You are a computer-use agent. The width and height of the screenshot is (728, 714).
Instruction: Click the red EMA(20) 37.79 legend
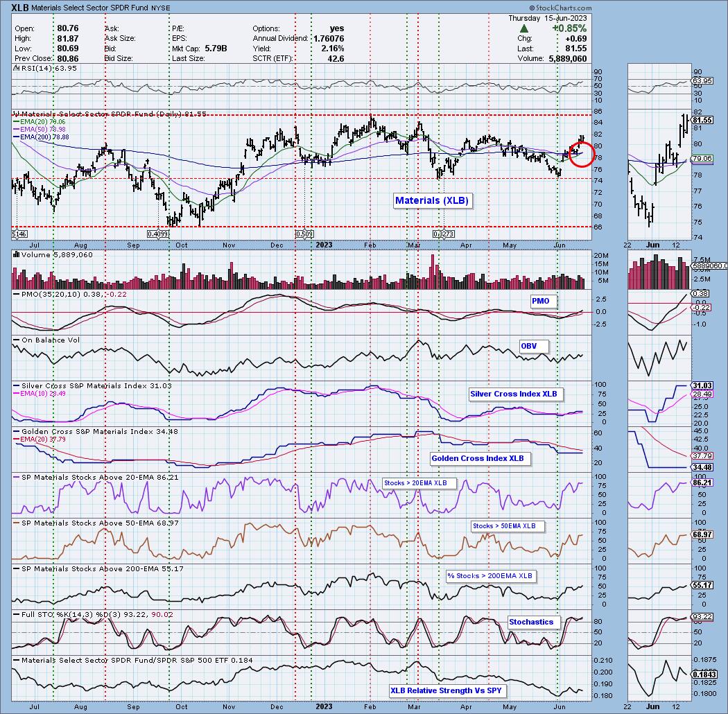(x=40, y=439)
